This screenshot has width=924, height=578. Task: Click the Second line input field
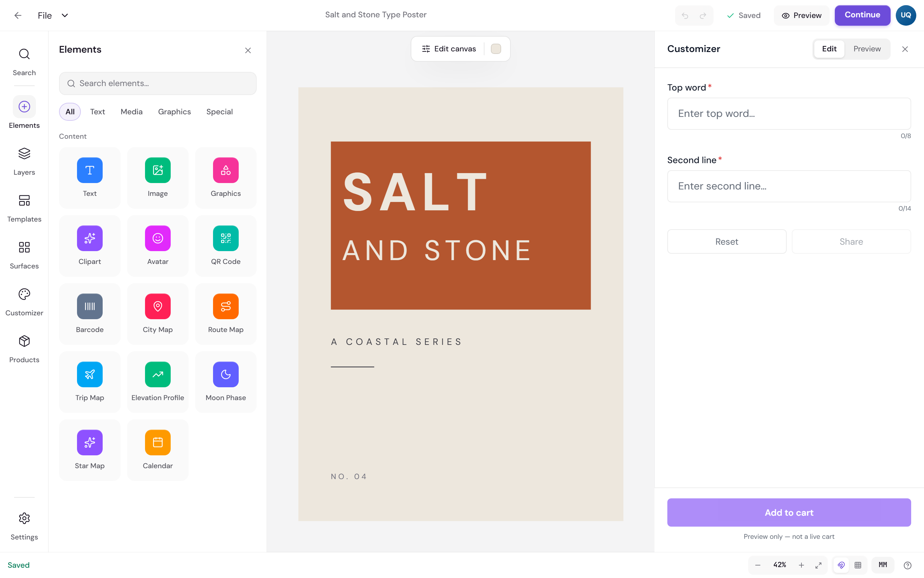(789, 186)
